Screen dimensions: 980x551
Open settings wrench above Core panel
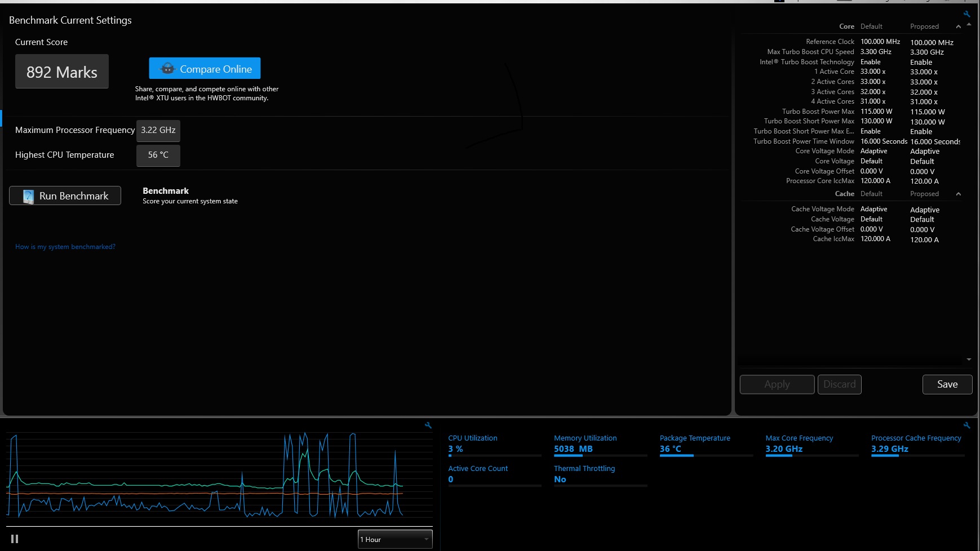[x=967, y=14]
